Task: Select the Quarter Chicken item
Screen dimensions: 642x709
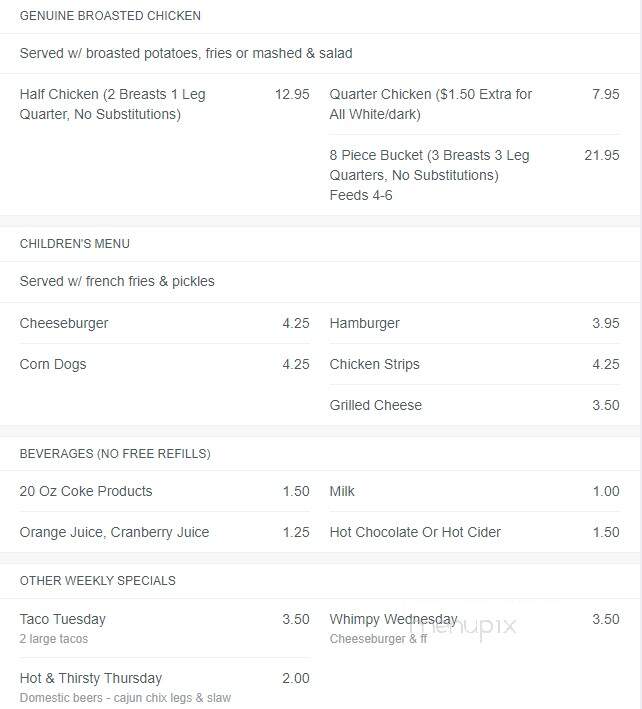Action: coord(474,104)
